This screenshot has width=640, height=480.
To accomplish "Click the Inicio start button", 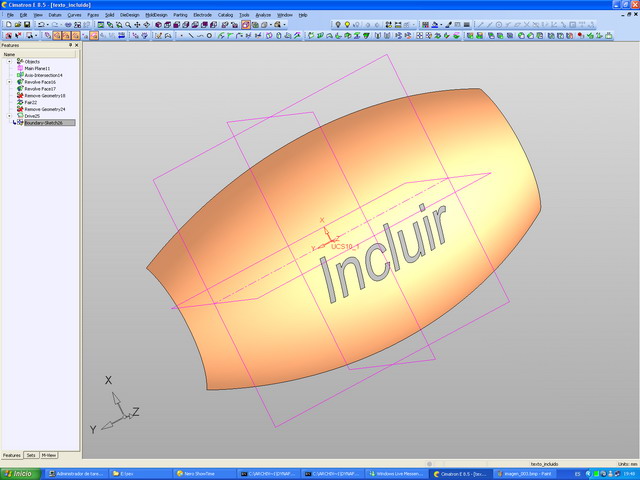I will 18,473.
